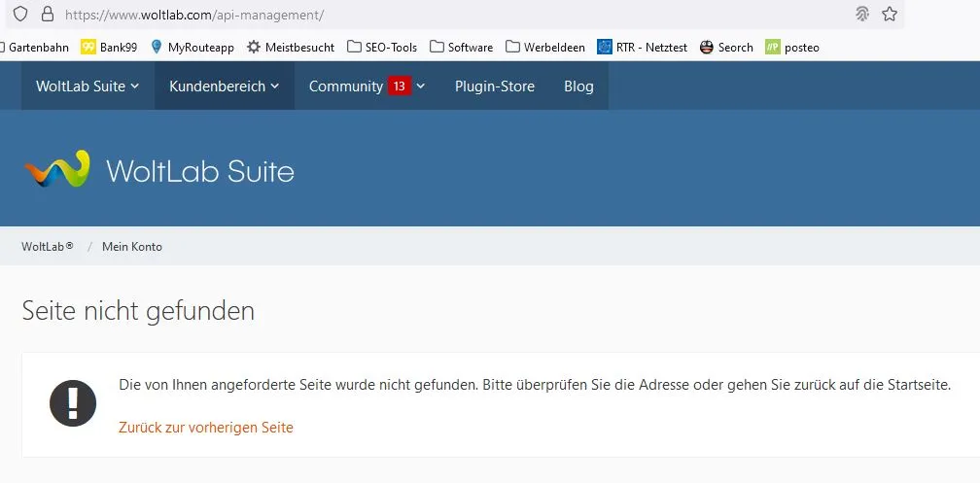The width and height of the screenshot is (980, 483).
Task: Click the fingerprint icon in address bar
Action: pyautogui.click(x=862, y=15)
